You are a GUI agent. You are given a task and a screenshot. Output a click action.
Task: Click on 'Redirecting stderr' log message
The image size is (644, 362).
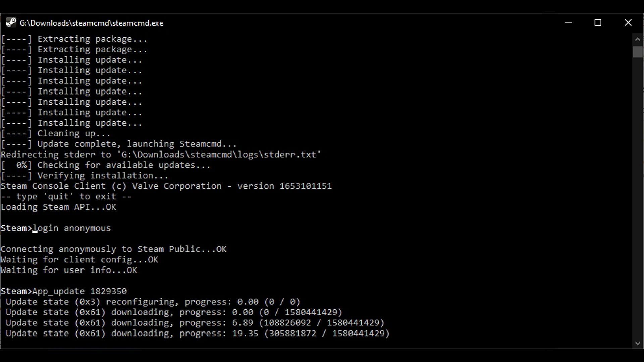pos(161,154)
